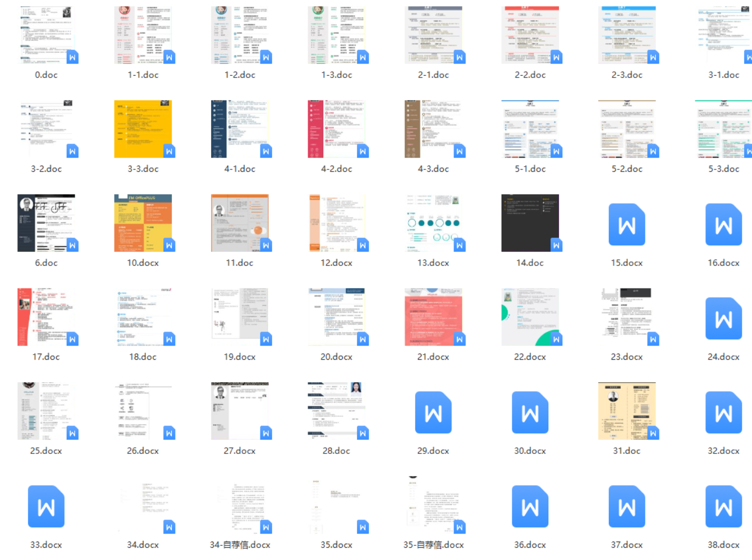The image size is (752, 560).
Task: Click the 37.docx file icon
Action: tap(626, 507)
